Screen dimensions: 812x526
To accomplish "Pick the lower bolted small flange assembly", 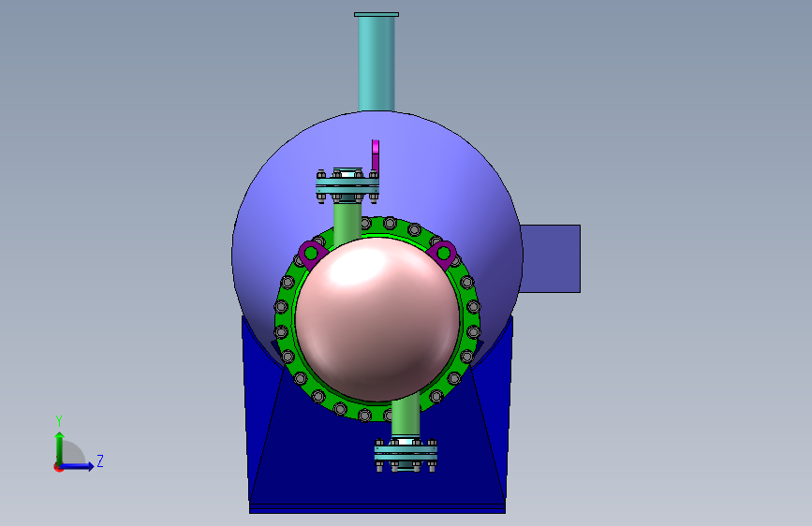I will [406, 455].
